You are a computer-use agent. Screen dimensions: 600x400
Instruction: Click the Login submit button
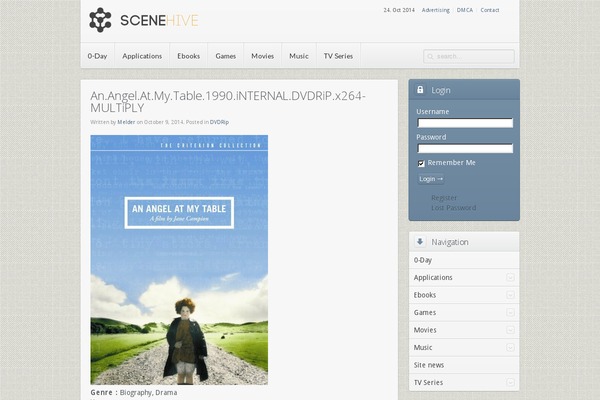[431, 179]
